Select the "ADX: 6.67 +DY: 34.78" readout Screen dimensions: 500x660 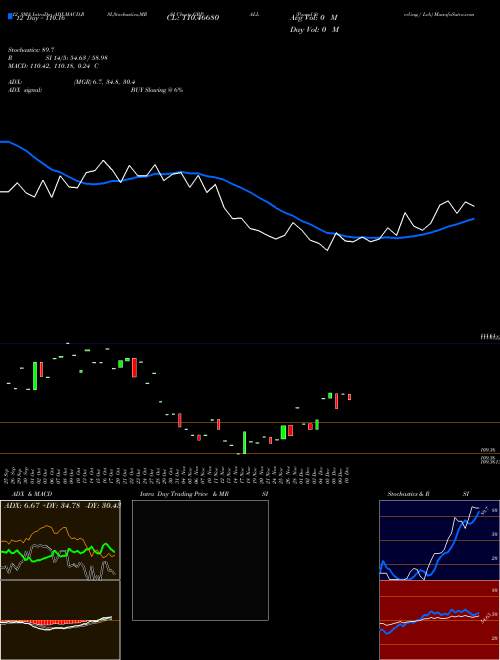click(x=41, y=506)
